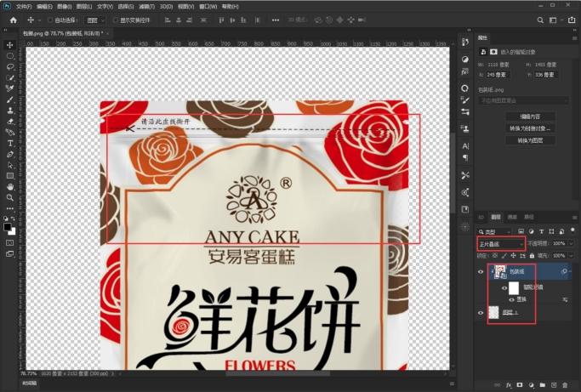Open the 不应用图层复合 layer comp dropdown
Viewport: 581px width, 392px height.
[x=523, y=100]
